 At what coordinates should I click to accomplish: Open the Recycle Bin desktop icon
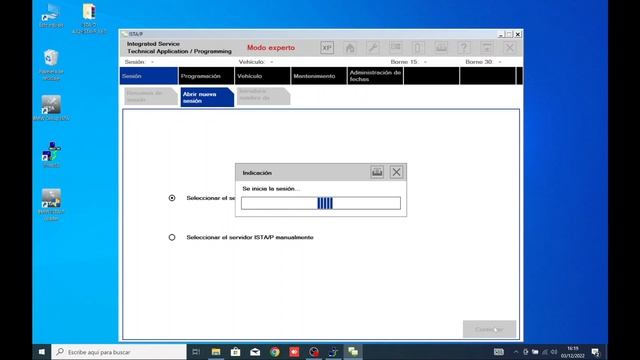(x=51, y=65)
